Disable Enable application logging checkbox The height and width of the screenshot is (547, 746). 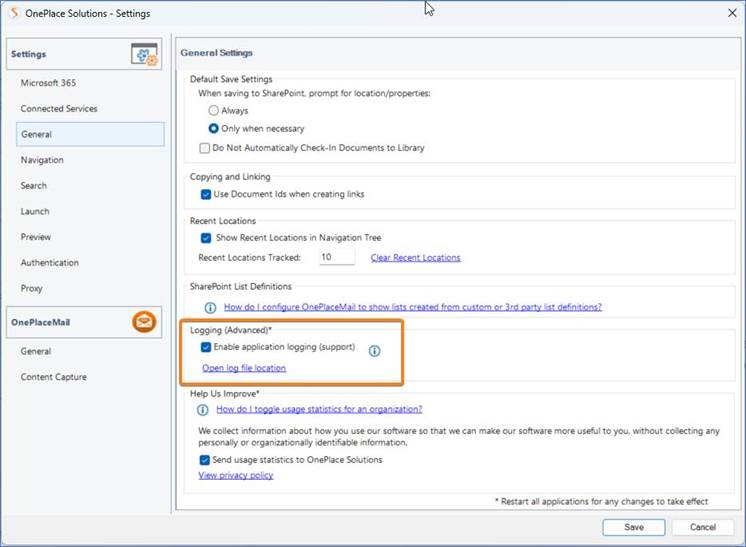[x=206, y=347]
